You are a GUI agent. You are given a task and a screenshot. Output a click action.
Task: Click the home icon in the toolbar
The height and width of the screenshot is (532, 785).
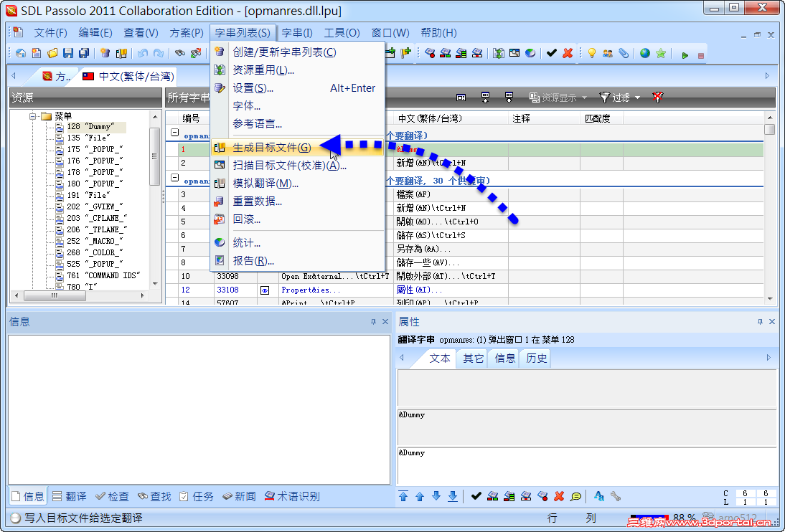pos(21,53)
